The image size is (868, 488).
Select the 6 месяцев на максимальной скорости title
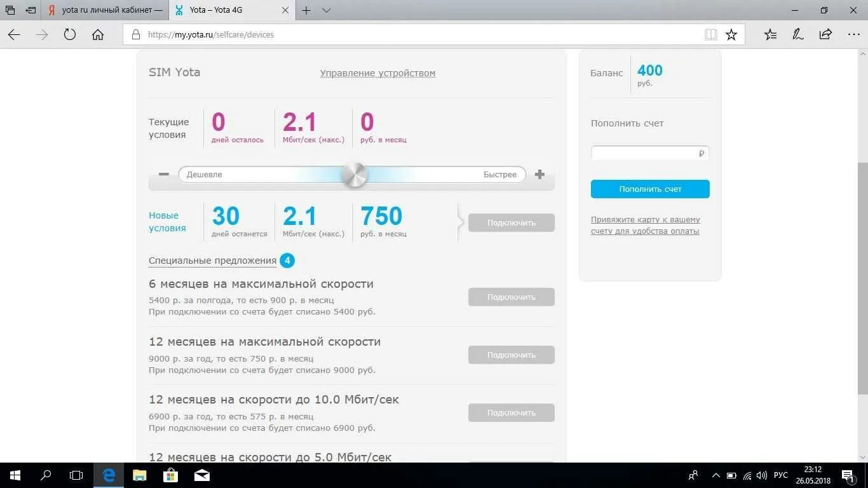(x=261, y=284)
